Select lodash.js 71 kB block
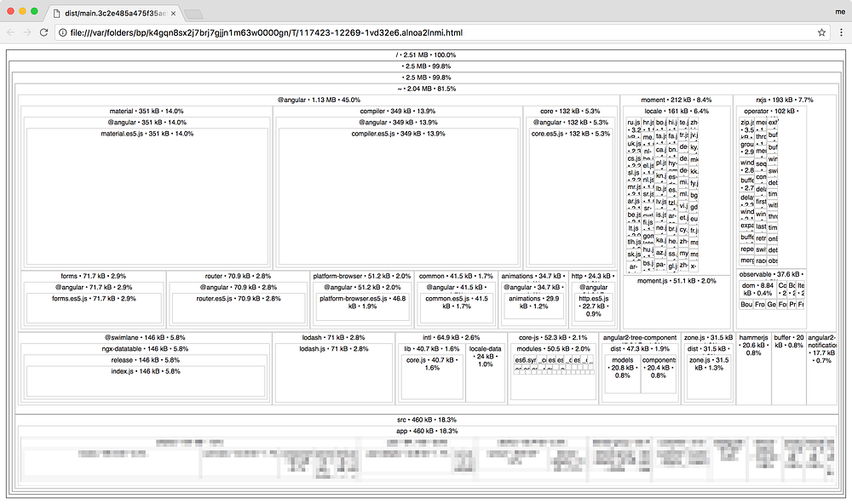Viewport: 852px width, 504px height. coord(334,374)
